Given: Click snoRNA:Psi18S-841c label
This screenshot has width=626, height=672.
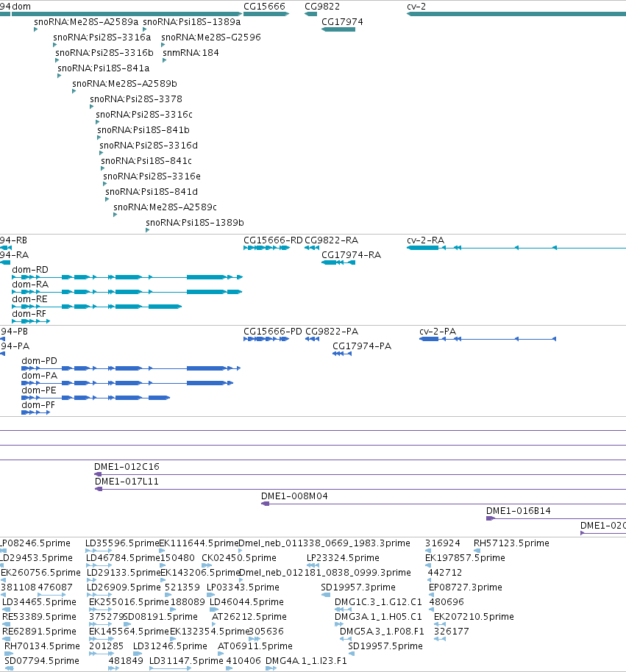Looking at the screenshot, I should click(x=146, y=161).
